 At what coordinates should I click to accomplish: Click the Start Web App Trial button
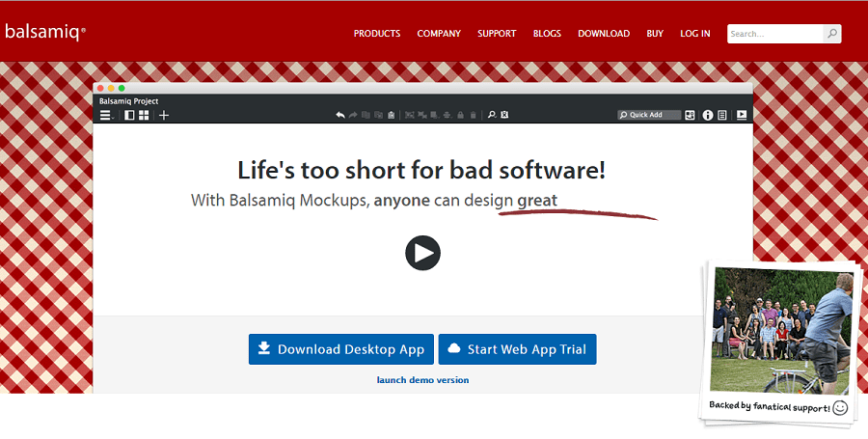coord(518,349)
